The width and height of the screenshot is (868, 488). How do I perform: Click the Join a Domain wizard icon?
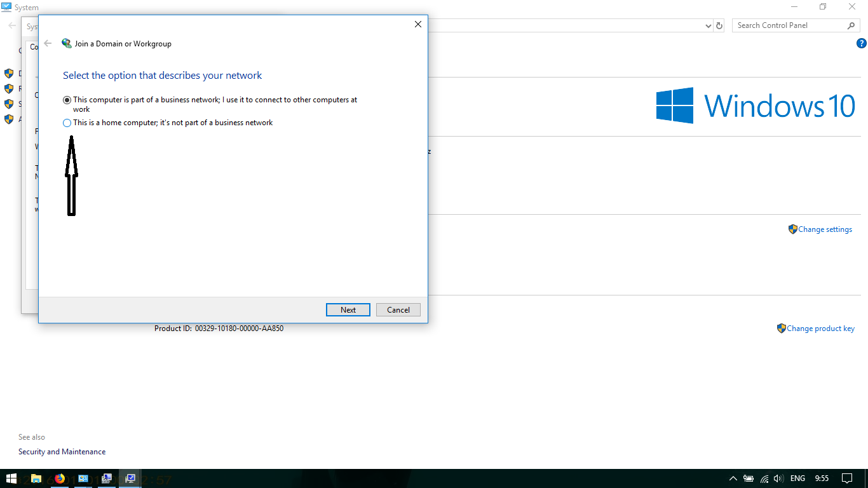67,43
